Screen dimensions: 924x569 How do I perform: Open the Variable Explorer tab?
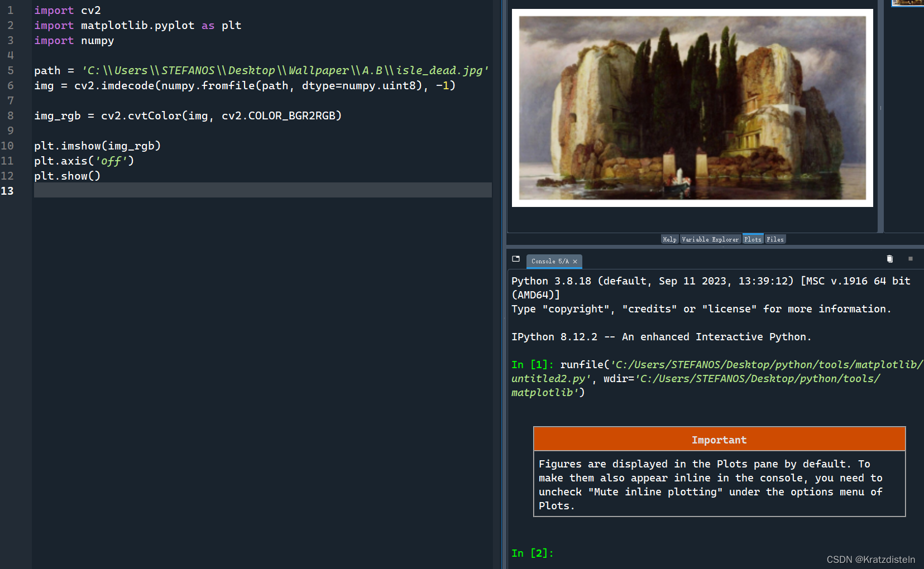point(710,239)
